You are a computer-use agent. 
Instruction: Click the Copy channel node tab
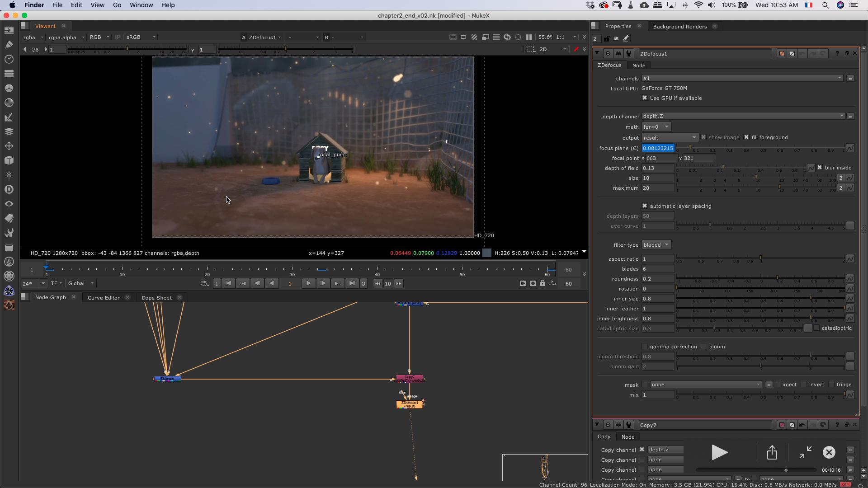click(628, 436)
